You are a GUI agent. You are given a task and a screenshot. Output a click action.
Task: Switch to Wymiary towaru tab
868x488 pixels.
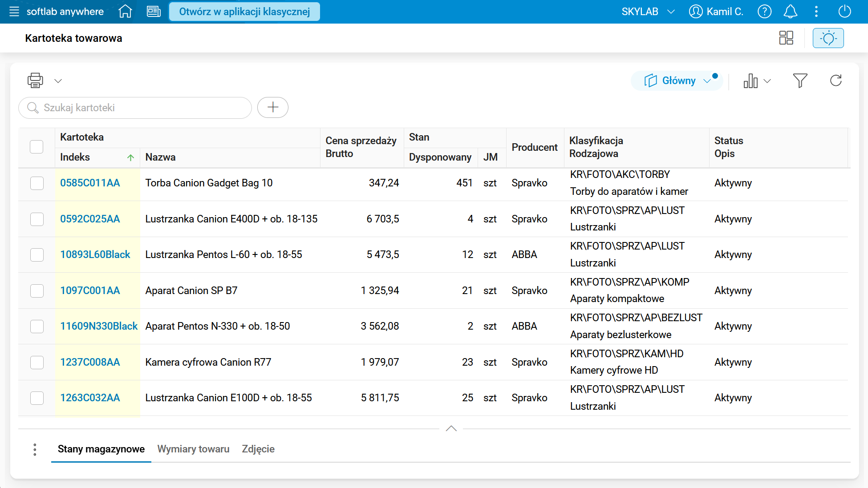point(193,449)
